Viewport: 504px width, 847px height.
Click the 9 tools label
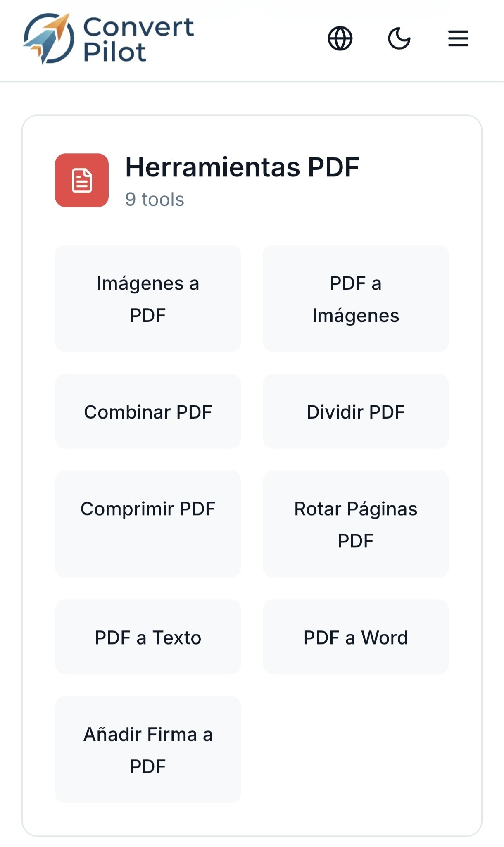(x=155, y=199)
